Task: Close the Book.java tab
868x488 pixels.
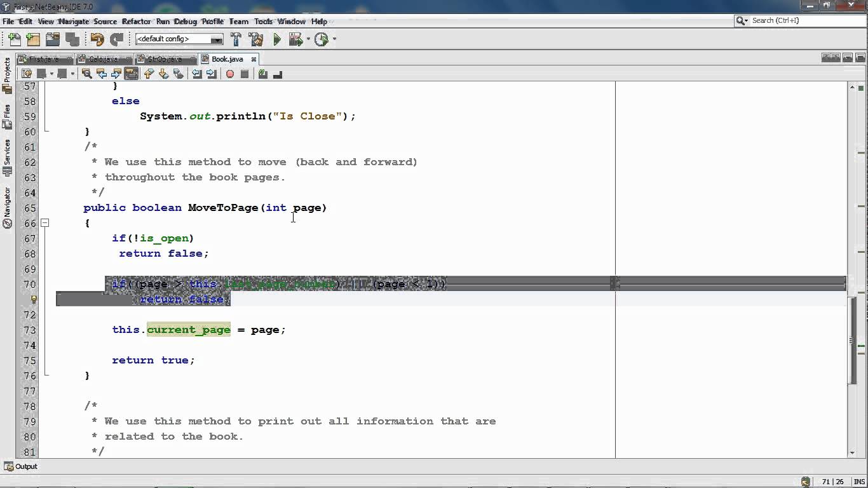Action: pyautogui.click(x=254, y=59)
